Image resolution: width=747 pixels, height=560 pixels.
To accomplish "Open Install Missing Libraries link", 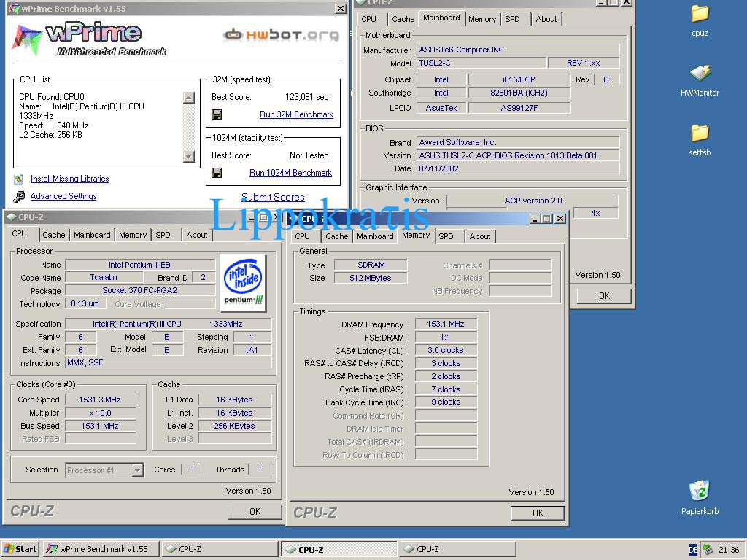I will click(69, 179).
